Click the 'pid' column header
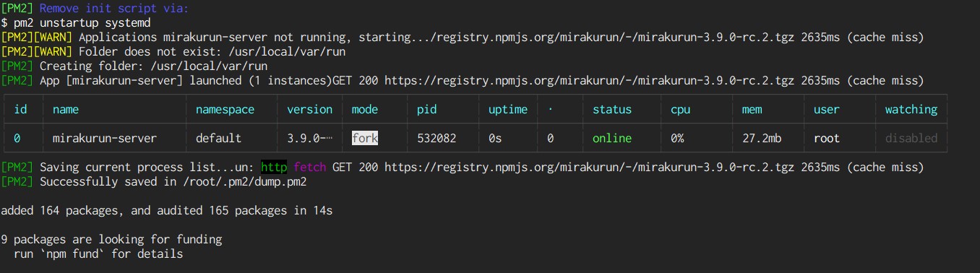The height and width of the screenshot is (273, 980). 426,109
